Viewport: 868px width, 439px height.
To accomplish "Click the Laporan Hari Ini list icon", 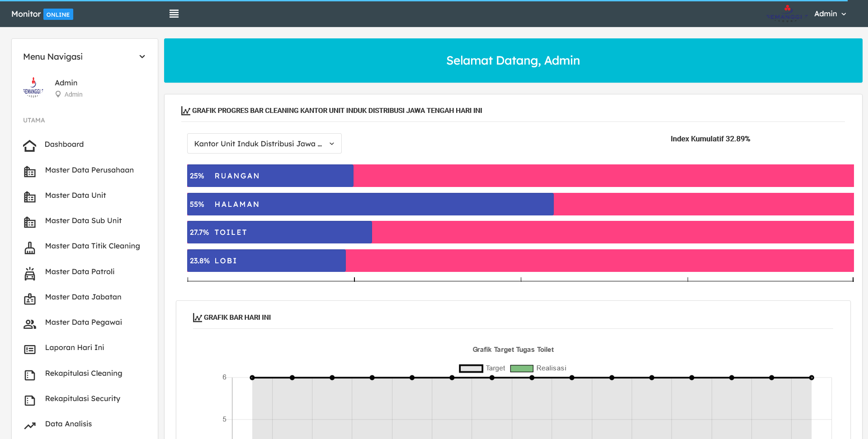I will (29, 349).
